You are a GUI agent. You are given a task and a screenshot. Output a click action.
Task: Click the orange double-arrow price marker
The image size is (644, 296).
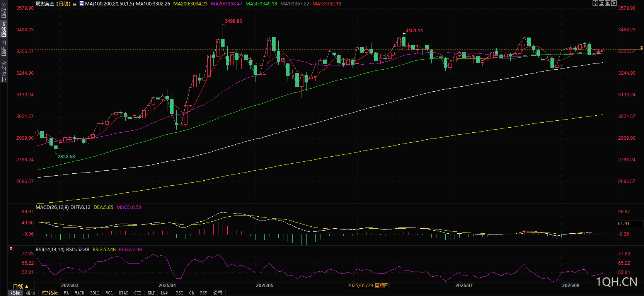point(642,48)
